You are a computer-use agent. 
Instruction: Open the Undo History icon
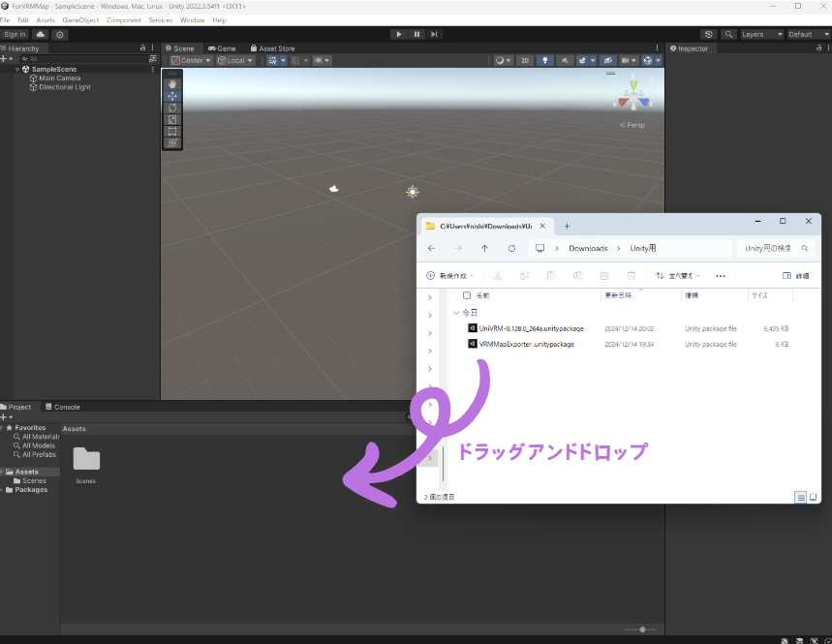(709, 35)
